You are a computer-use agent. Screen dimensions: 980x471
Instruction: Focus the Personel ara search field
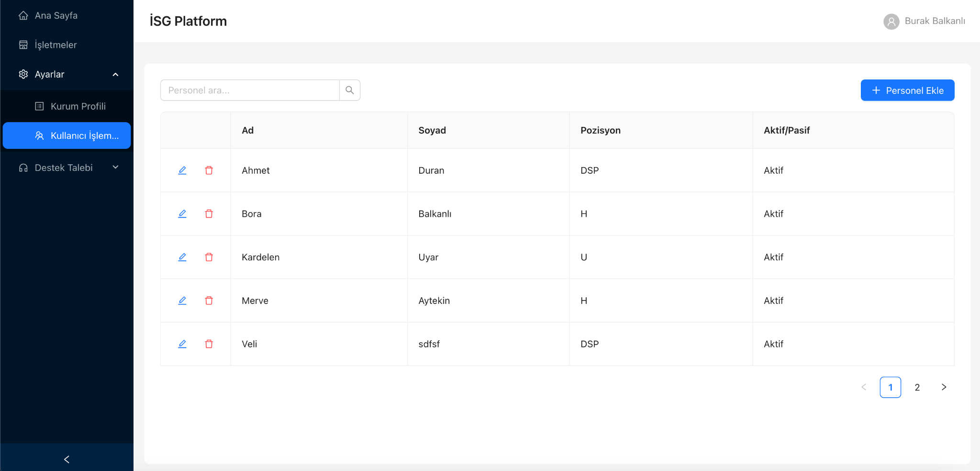(x=250, y=90)
